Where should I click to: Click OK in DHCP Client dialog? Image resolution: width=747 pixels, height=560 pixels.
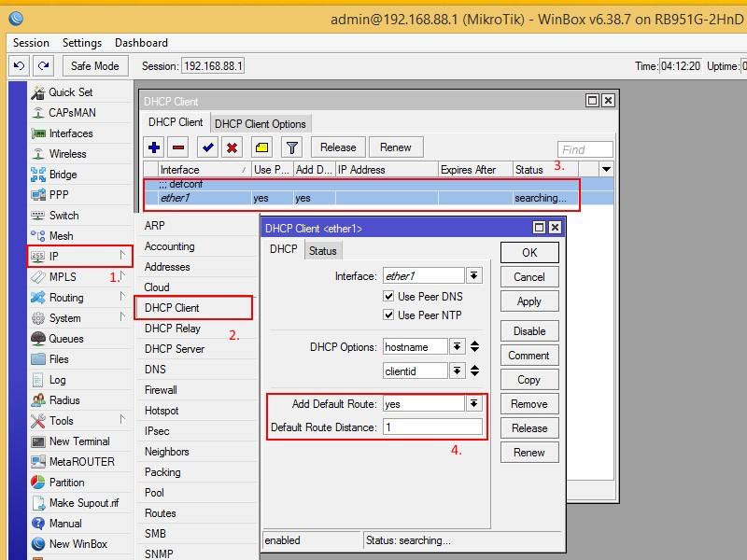[529, 252]
